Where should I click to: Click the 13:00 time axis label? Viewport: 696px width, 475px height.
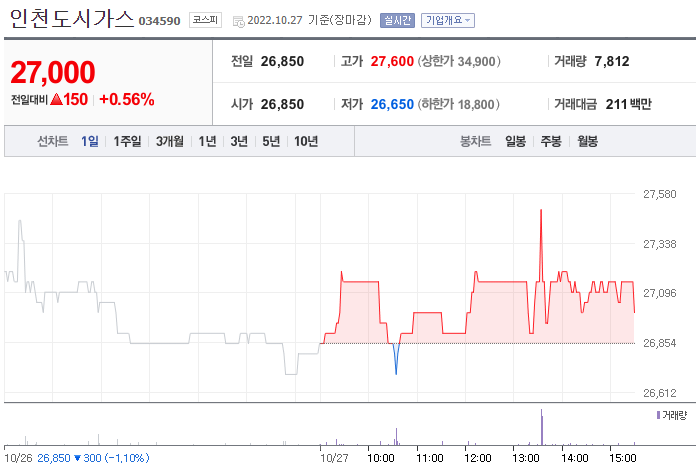[x=526, y=458]
